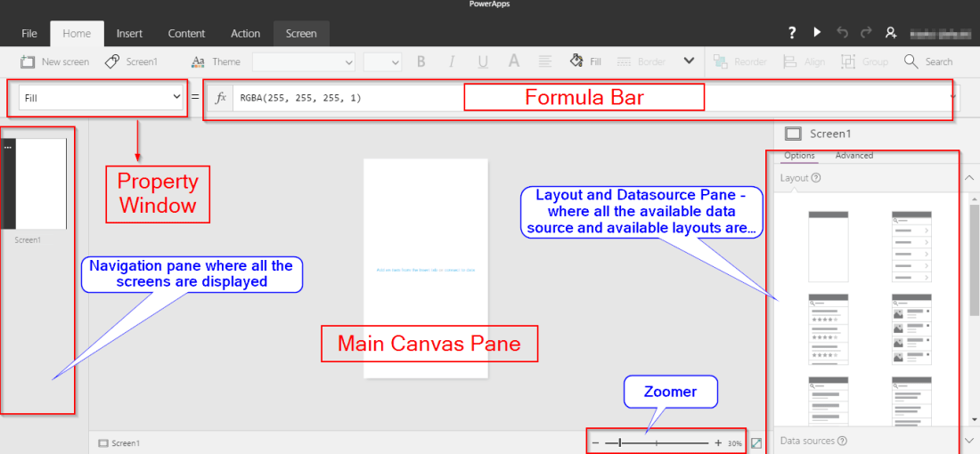
Task: Click the Undo arrow icon
Action: point(842,33)
